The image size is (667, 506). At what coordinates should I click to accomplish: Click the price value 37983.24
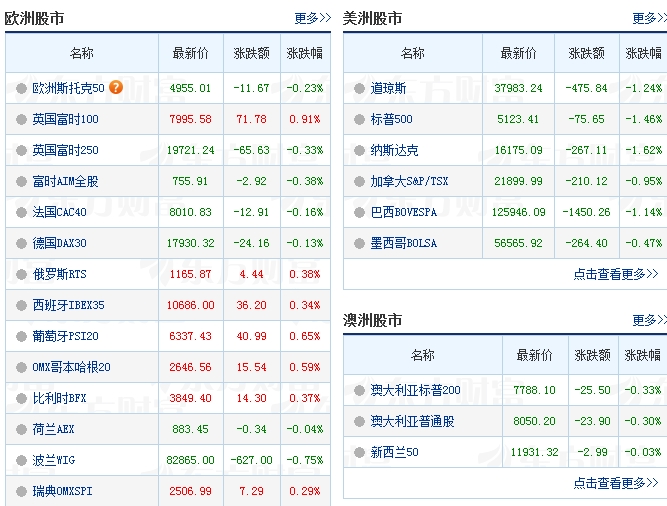tap(519, 88)
